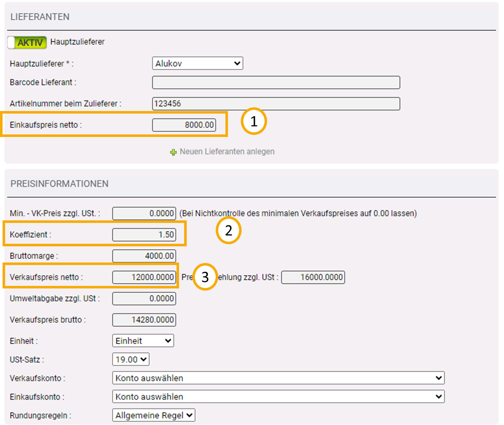
Task: Open the Hauptzulieferer dropdown showing Alukov
Action: pyautogui.click(x=197, y=64)
